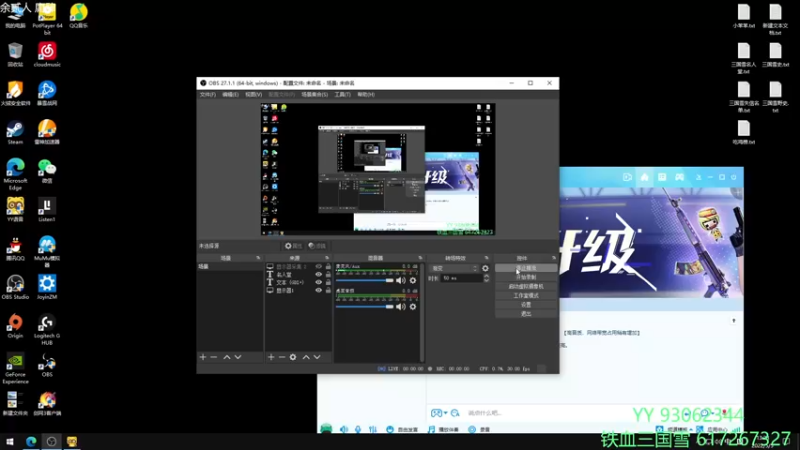Mute the 桌面音频 speaker icon
Screen dimensions: 800x450
[x=401, y=307]
